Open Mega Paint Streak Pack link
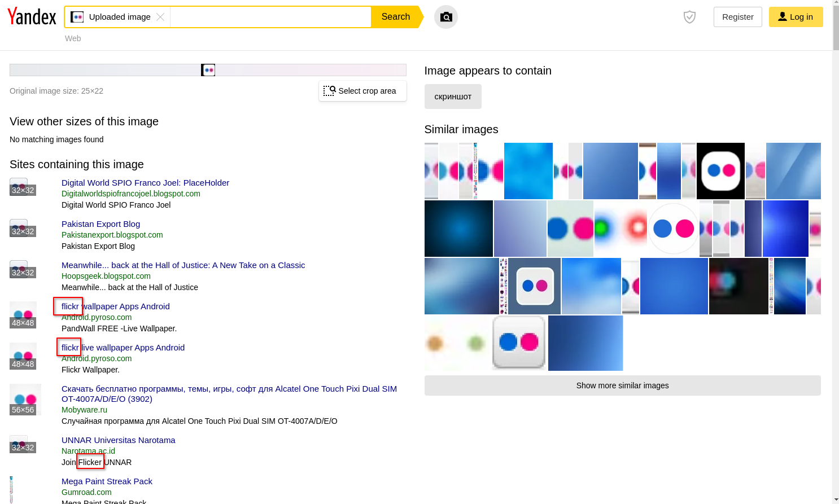839x504 pixels. click(x=107, y=481)
